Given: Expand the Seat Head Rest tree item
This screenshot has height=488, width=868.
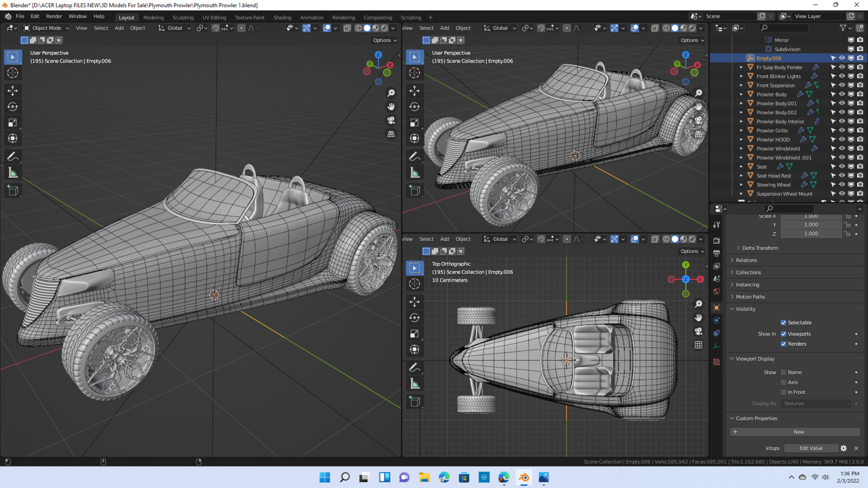Looking at the screenshot, I should (742, 176).
